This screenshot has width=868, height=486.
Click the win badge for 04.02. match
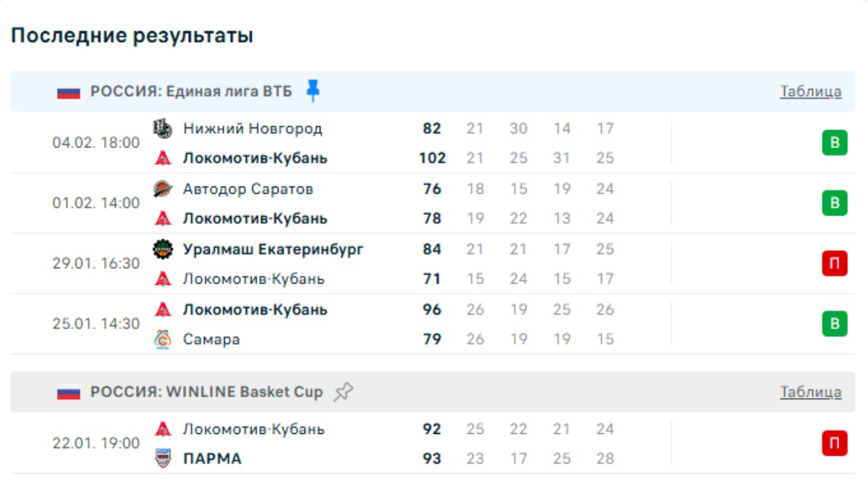pos(834,143)
